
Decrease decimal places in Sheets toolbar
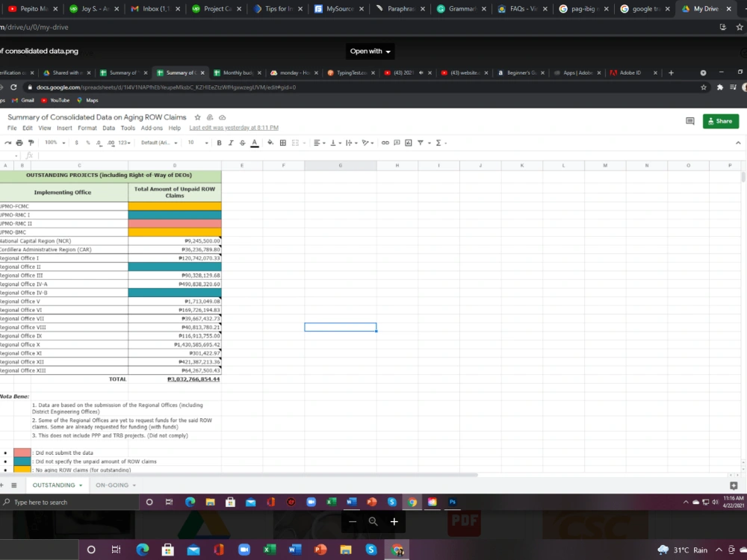click(x=99, y=143)
